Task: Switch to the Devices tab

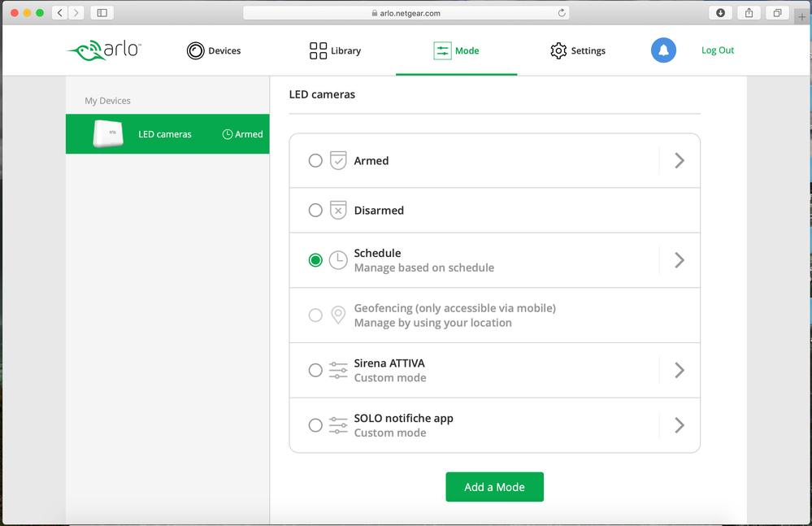Action: tap(214, 50)
